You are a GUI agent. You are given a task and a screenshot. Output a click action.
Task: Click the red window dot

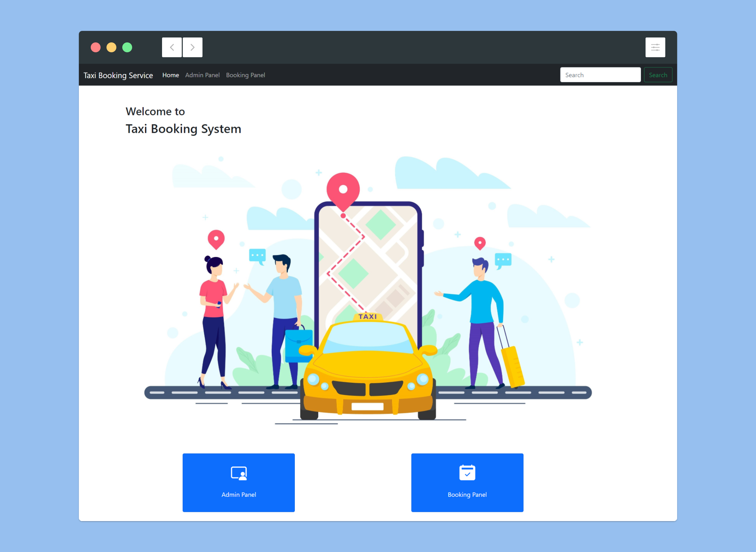pyautogui.click(x=96, y=47)
